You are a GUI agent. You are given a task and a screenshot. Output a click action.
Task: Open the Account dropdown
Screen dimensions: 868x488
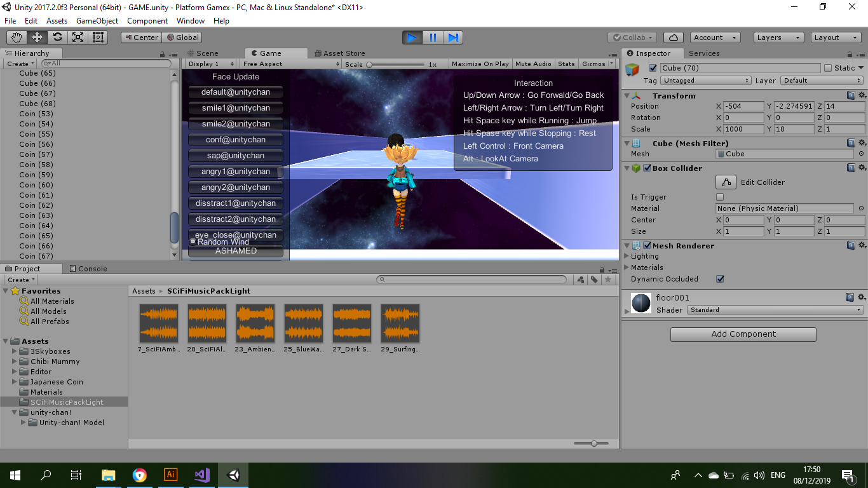[x=715, y=37]
